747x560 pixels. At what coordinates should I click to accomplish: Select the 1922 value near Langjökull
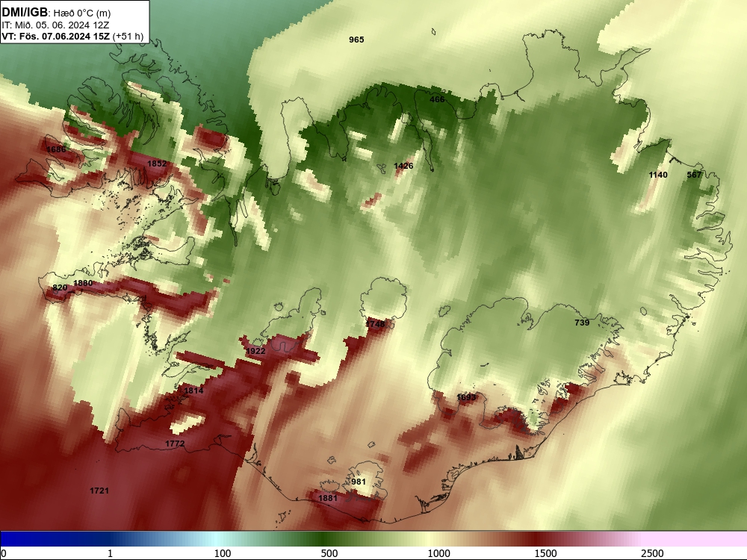[x=255, y=351]
